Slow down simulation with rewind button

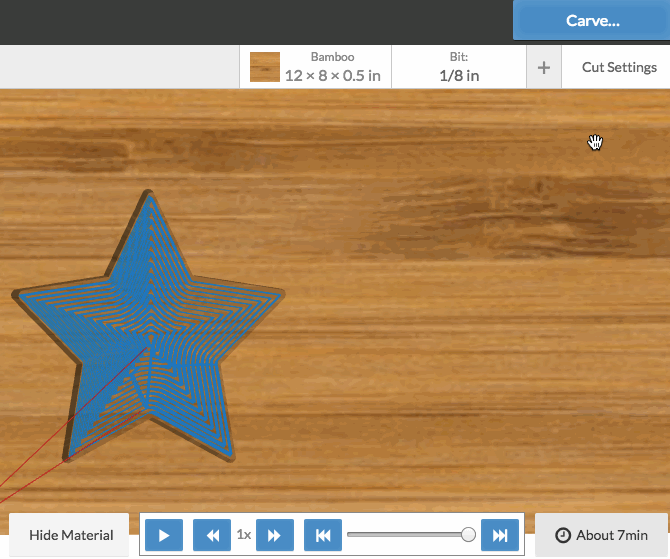coord(212,535)
